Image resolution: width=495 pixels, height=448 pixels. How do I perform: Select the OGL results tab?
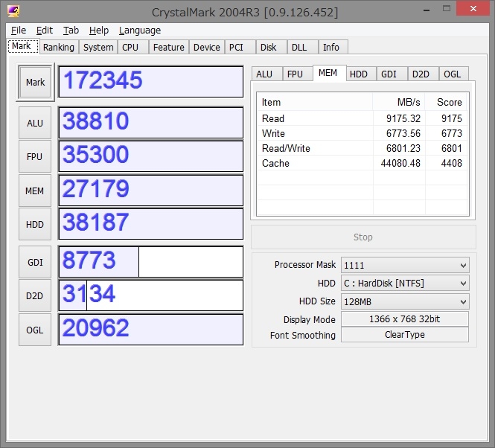452,74
